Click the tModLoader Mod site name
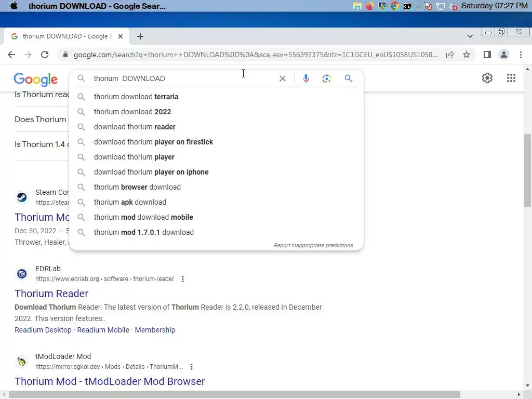 click(x=63, y=356)
